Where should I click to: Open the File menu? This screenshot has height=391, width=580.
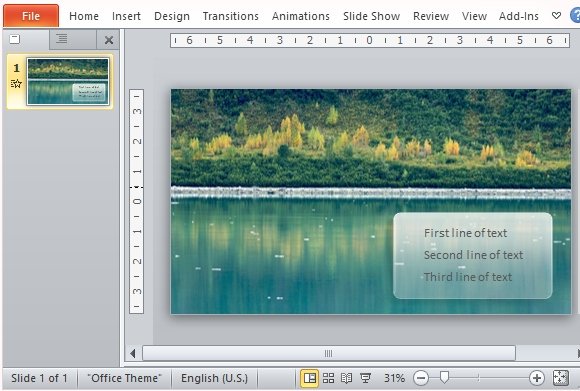[31, 16]
